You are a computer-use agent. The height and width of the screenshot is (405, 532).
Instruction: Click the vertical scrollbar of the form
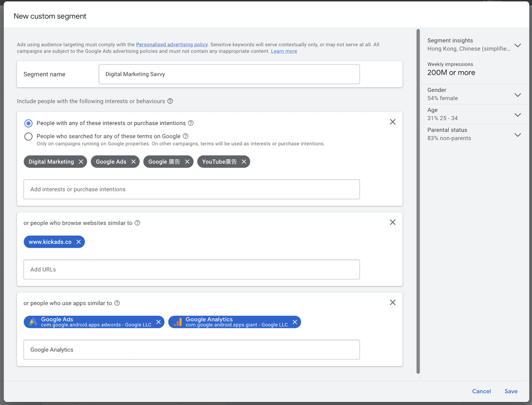(x=418, y=201)
